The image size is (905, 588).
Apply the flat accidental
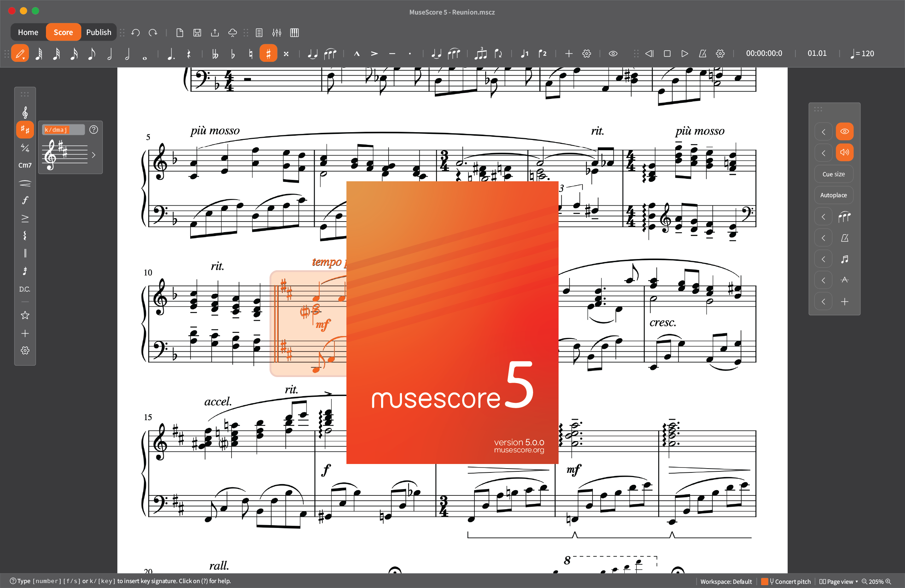tap(233, 54)
